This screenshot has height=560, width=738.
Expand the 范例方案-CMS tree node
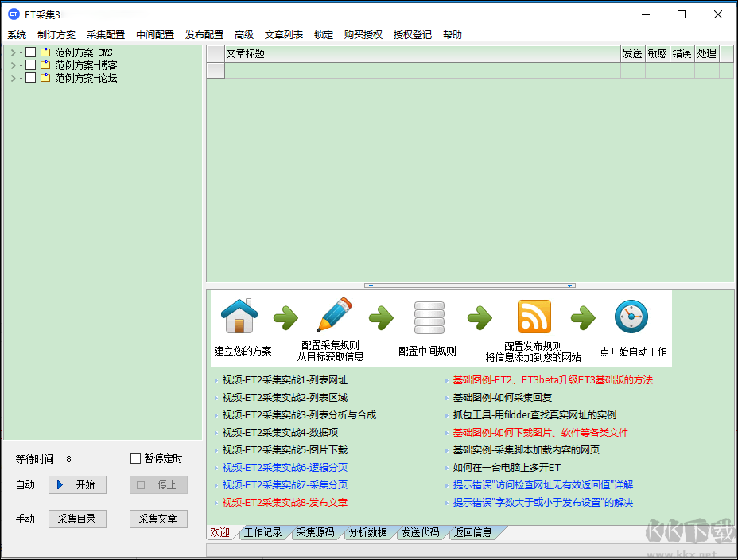coord(14,52)
